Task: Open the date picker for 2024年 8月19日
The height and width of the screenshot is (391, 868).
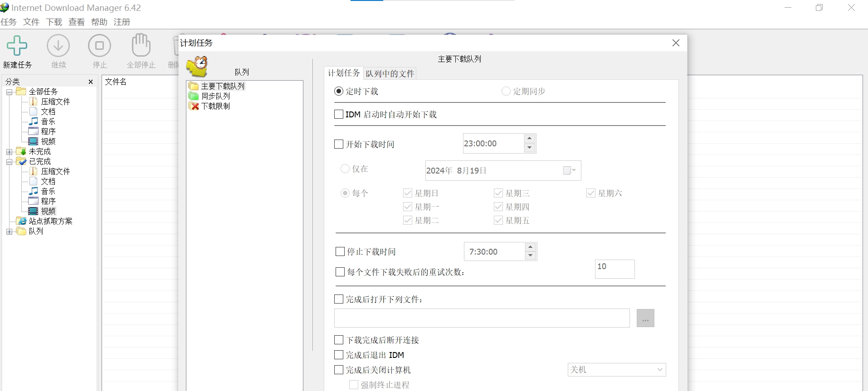Action: pyautogui.click(x=569, y=171)
